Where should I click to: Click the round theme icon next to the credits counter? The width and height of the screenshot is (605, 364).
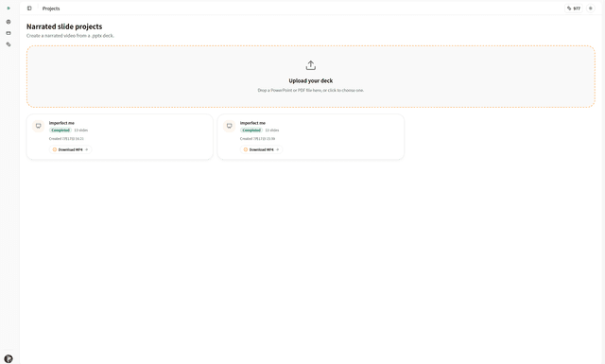(x=590, y=9)
